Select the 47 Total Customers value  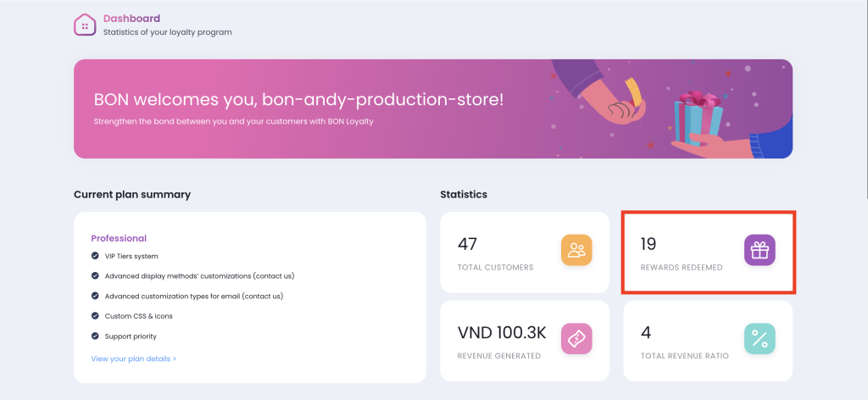(467, 244)
